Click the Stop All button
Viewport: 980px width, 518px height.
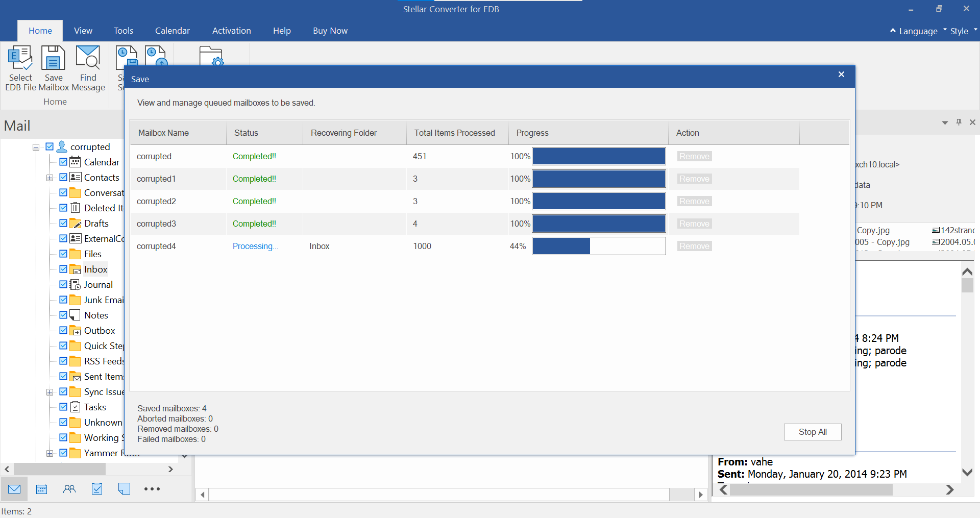point(813,432)
